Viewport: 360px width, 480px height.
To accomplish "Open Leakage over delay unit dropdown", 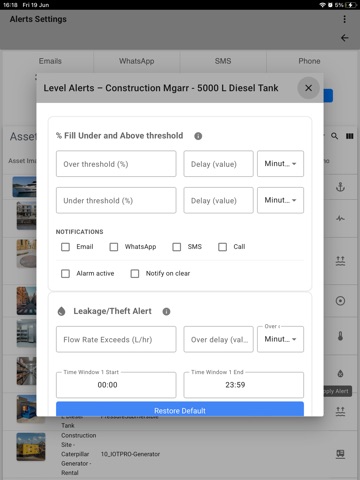I will click(x=280, y=339).
